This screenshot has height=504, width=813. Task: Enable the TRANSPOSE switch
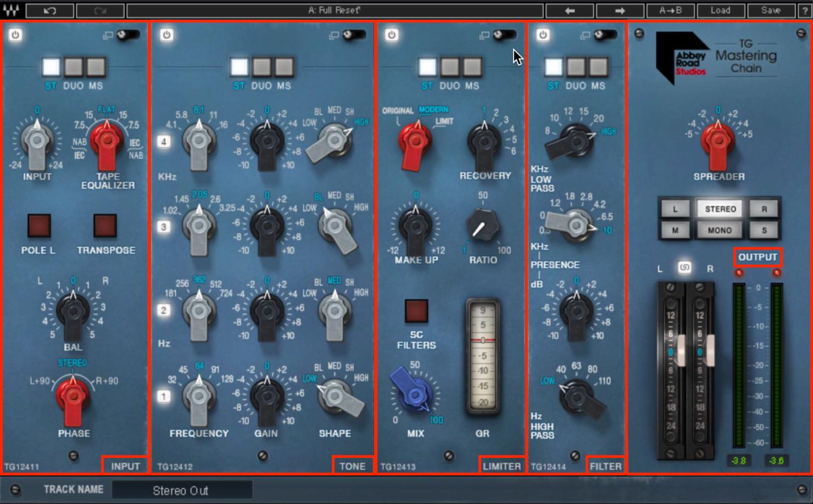(x=105, y=226)
